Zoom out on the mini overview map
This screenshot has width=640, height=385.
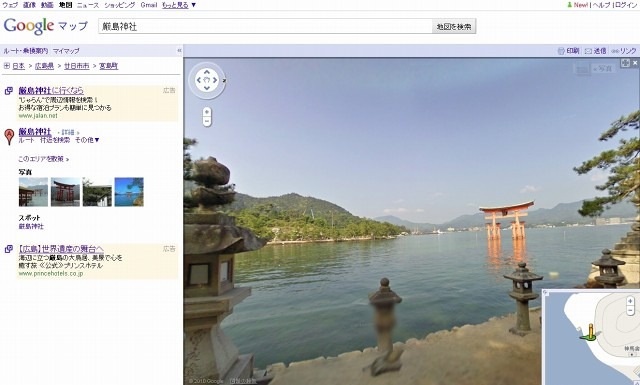point(631,311)
